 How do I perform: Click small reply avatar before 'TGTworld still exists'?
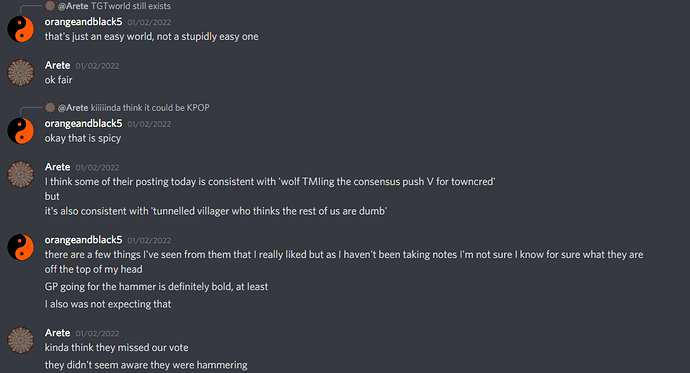pyautogui.click(x=50, y=6)
